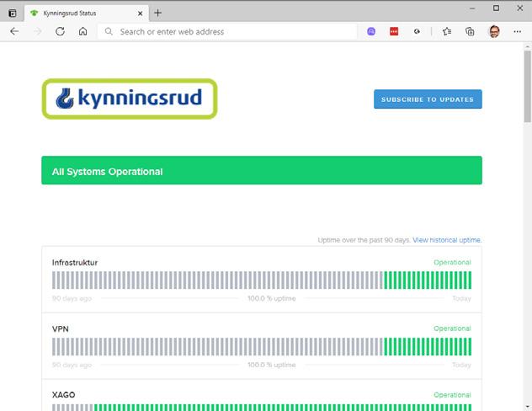Open a new tab with the plus button
The width and height of the screenshot is (532, 411).
point(157,13)
